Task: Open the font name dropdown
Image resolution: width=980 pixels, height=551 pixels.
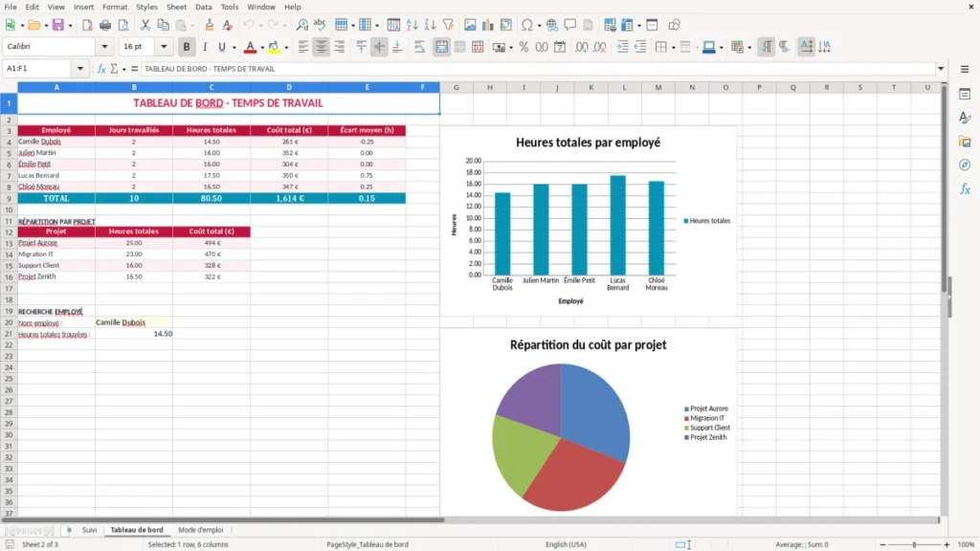Action: pyautogui.click(x=104, y=47)
